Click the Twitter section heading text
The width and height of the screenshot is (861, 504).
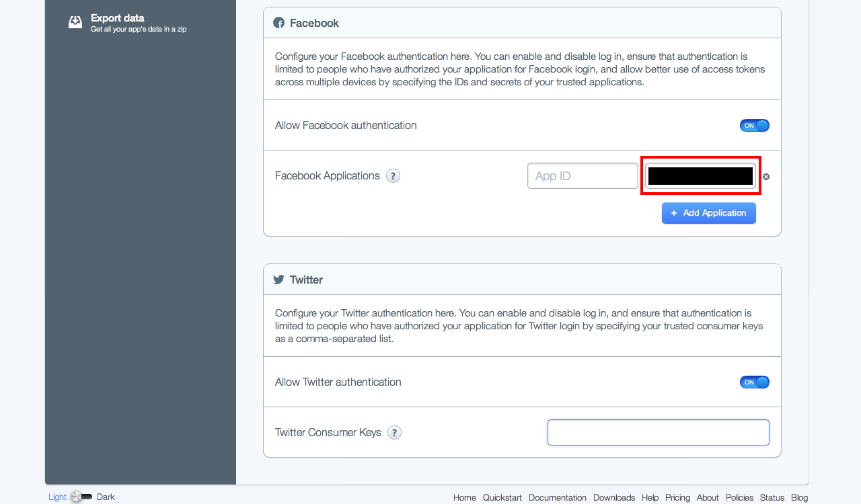click(x=306, y=280)
